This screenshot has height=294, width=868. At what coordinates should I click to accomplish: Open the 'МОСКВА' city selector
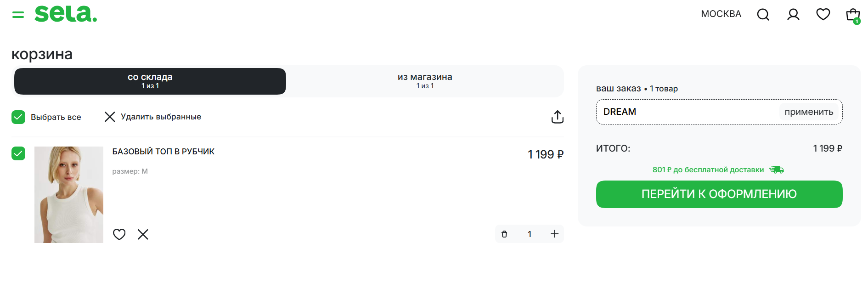click(721, 14)
